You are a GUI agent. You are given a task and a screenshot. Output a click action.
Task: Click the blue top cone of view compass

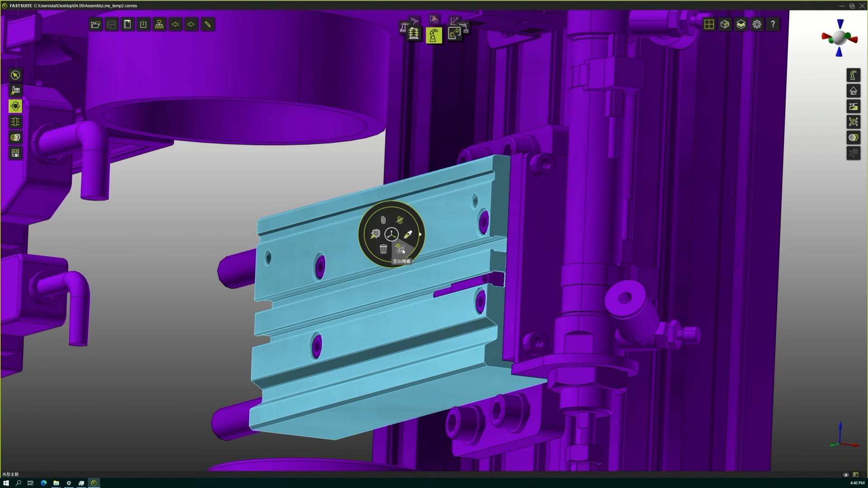[x=840, y=24]
